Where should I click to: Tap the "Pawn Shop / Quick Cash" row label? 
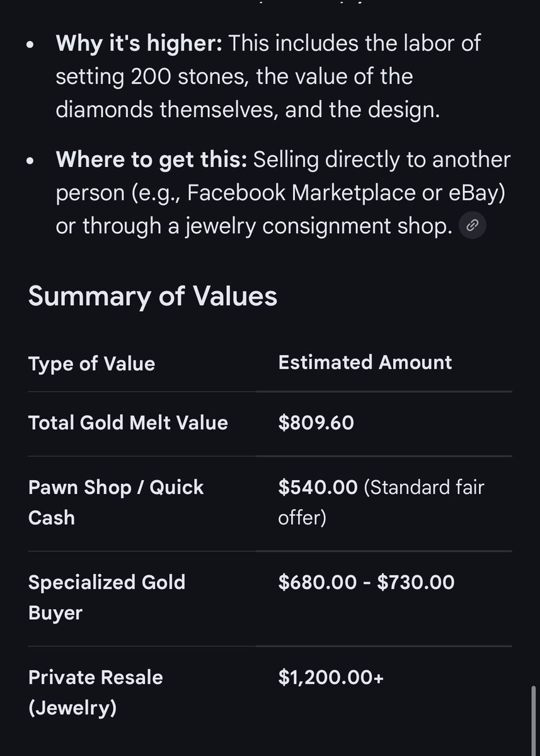tap(115, 502)
